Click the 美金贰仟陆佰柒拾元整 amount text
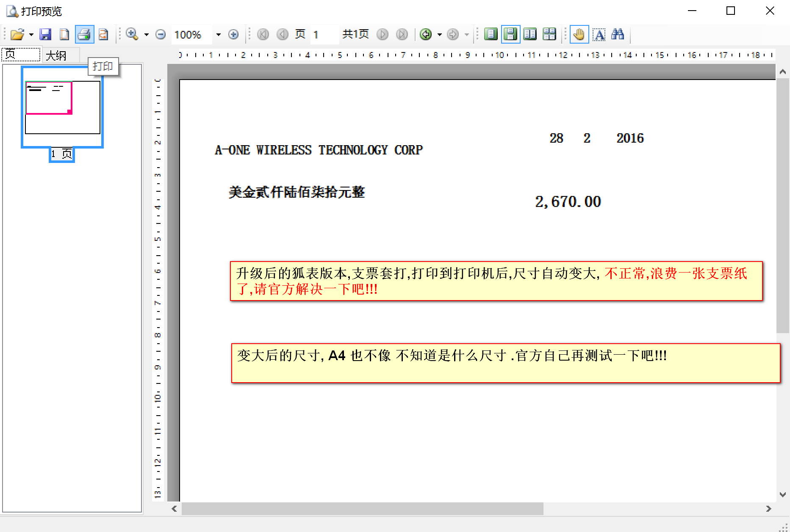The image size is (790, 532). (x=297, y=192)
